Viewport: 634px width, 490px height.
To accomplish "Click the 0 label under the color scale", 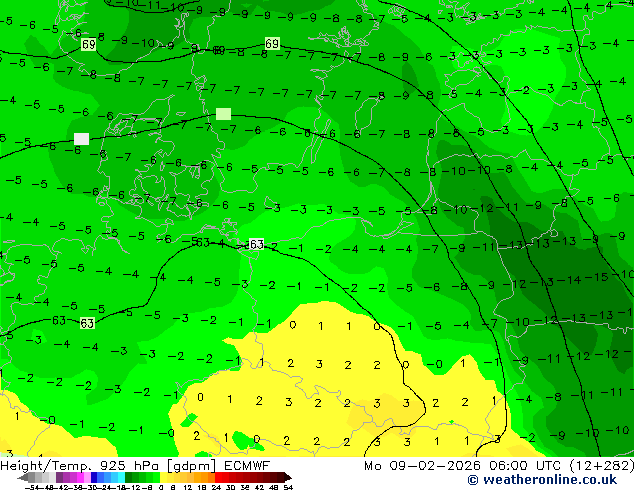I will (x=161, y=487).
